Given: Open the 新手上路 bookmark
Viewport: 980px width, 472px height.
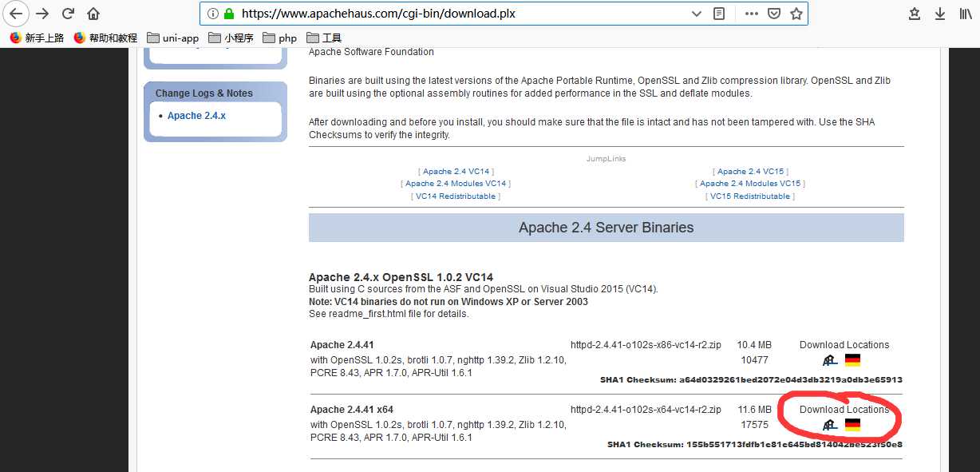Looking at the screenshot, I should pos(37,38).
